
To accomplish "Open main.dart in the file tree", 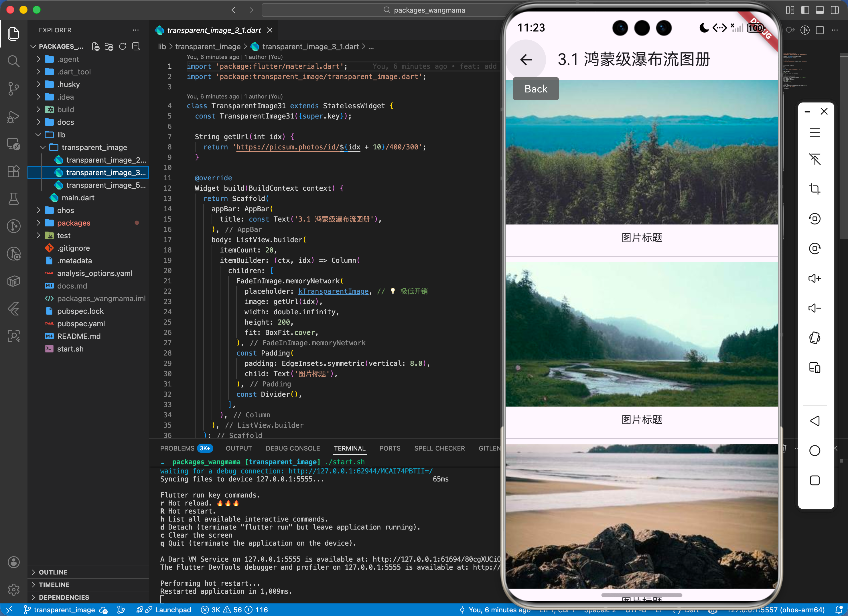I will [78, 198].
